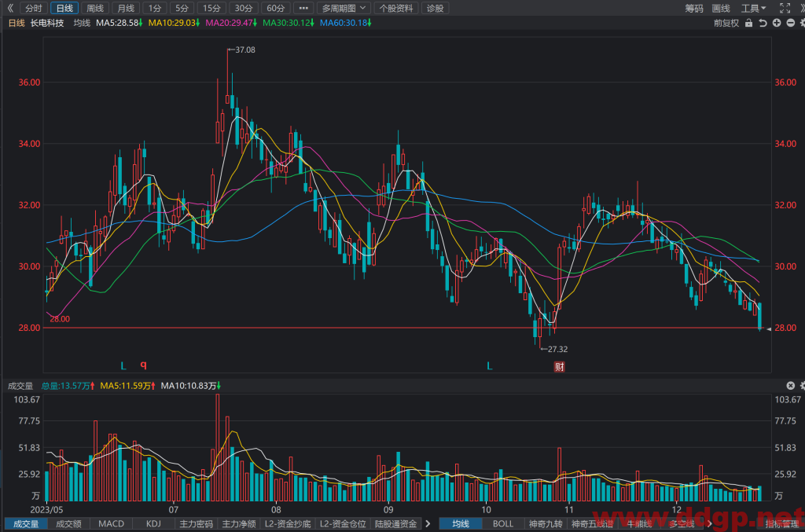Open chart settings gear icon
The width and height of the screenshot is (805, 532).
802,23
